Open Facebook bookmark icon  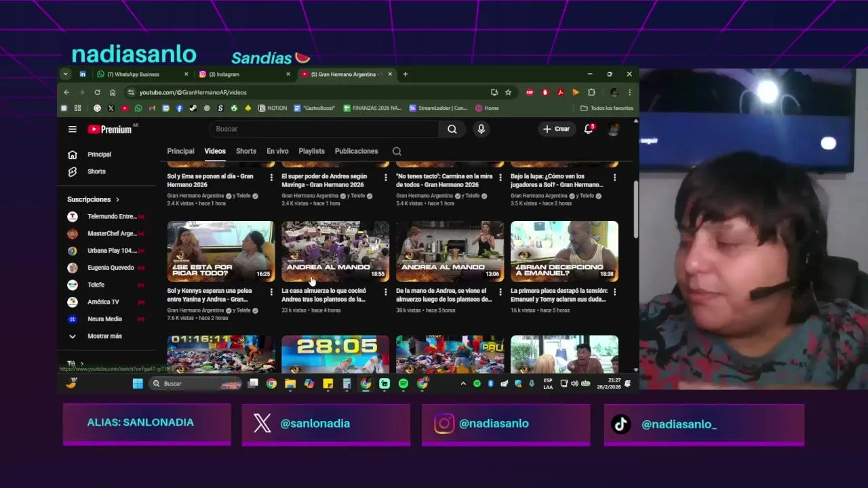(180, 108)
